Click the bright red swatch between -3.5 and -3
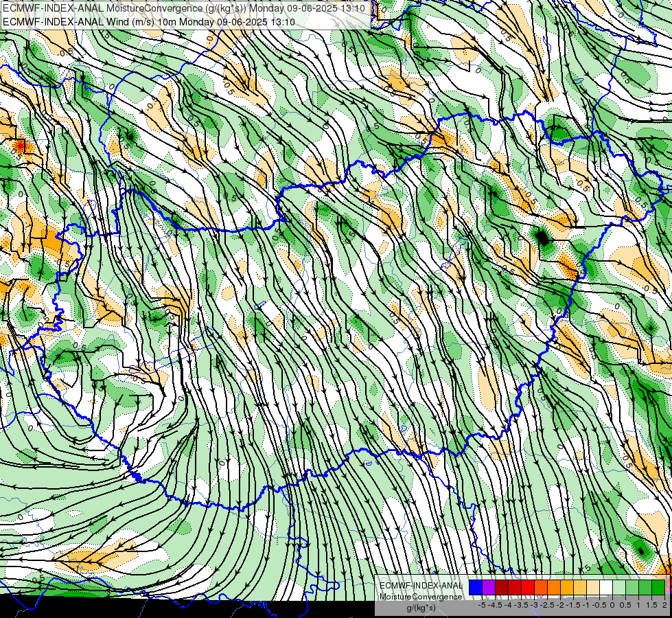This screenshot has height=618, width=672. click(528, 588)
